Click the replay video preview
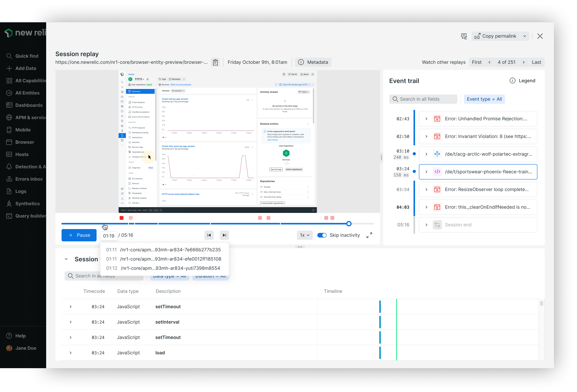Screen dimensions: 577x392 [x=218, y=141]
